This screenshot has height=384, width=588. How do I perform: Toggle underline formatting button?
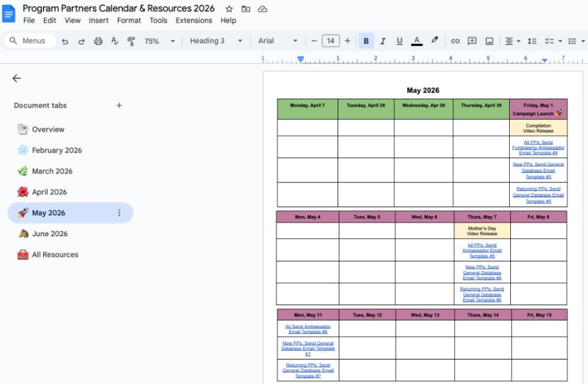click(399, 41)
